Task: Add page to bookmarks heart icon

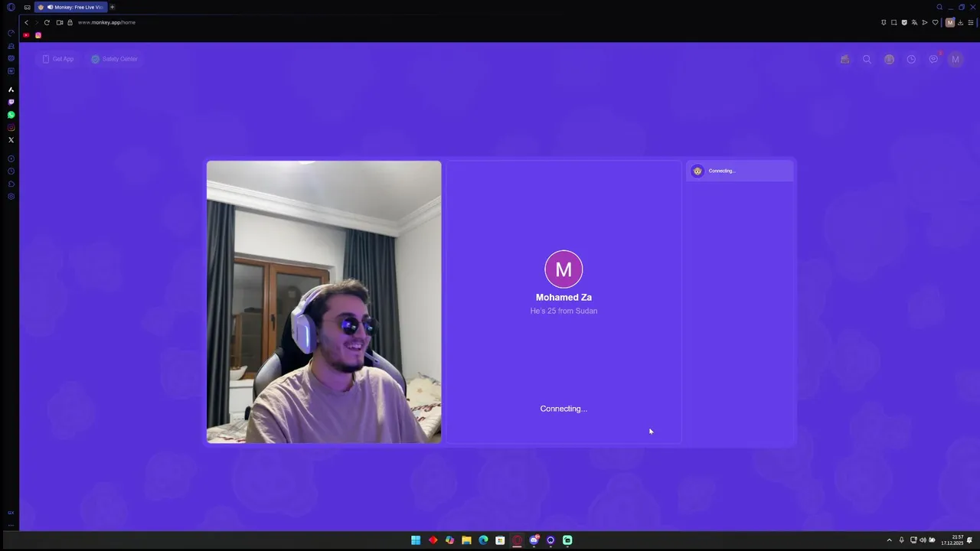Action: point(935,22)
